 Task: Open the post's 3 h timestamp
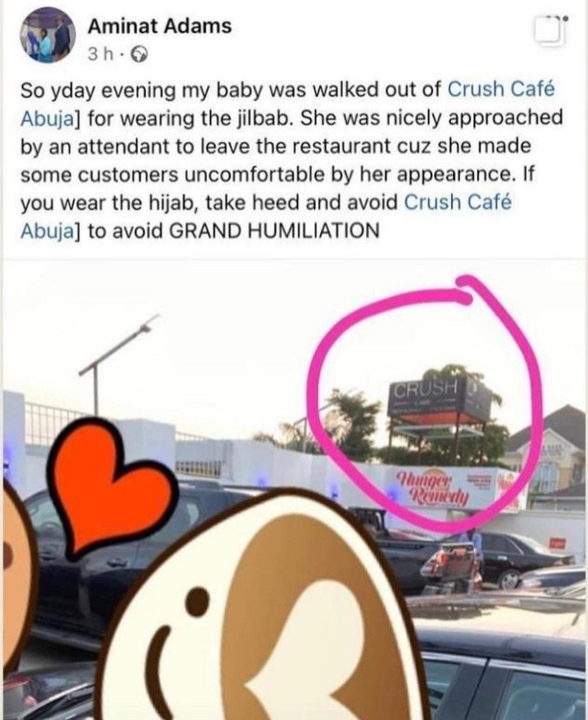[x=100, y=55]
